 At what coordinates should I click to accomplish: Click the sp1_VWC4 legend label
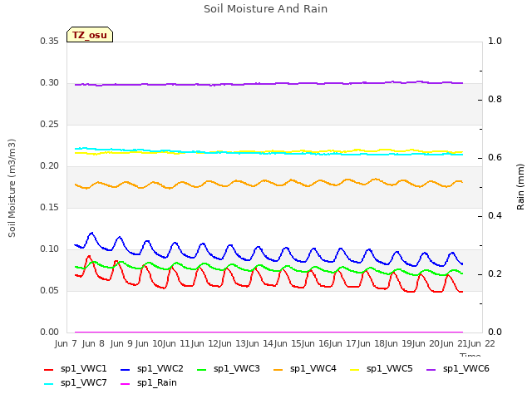[x=313, y=368]
